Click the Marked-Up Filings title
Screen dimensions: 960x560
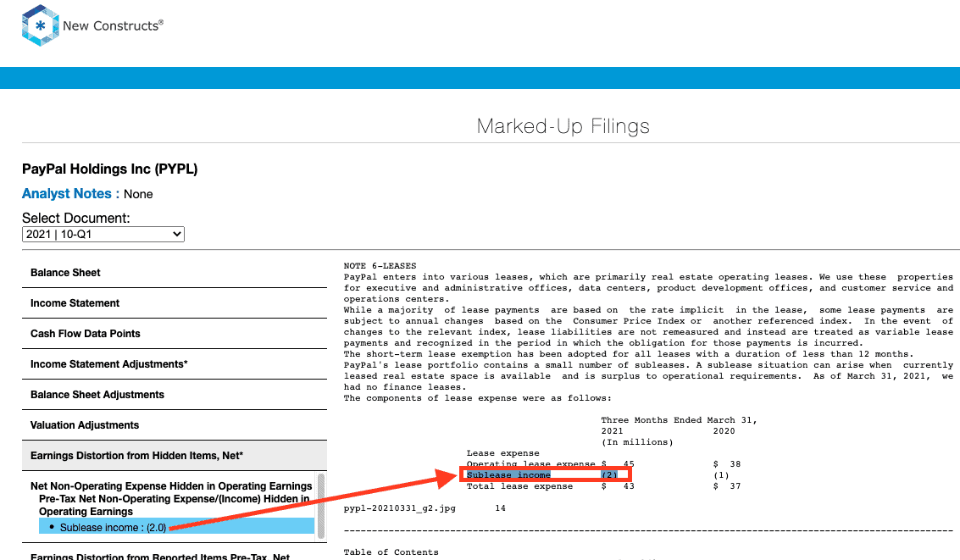coord(563,126)
